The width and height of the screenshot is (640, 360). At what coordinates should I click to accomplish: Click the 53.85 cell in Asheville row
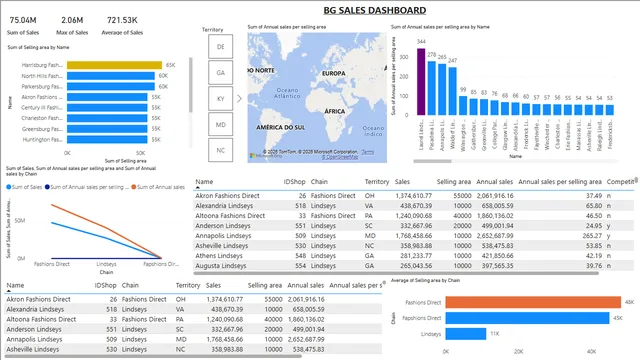click(x=594, y=246)
